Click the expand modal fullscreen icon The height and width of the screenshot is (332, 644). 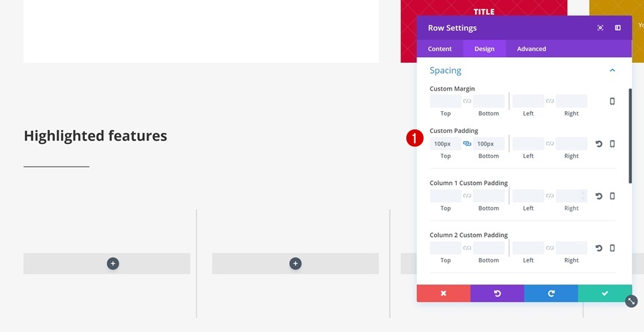[600, 28]
